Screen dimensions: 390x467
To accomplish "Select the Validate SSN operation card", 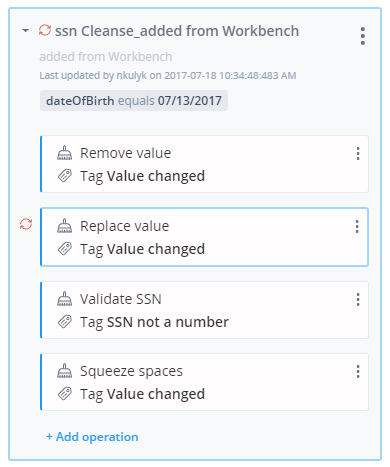I will pyautogui.click(x=204, y=310).
